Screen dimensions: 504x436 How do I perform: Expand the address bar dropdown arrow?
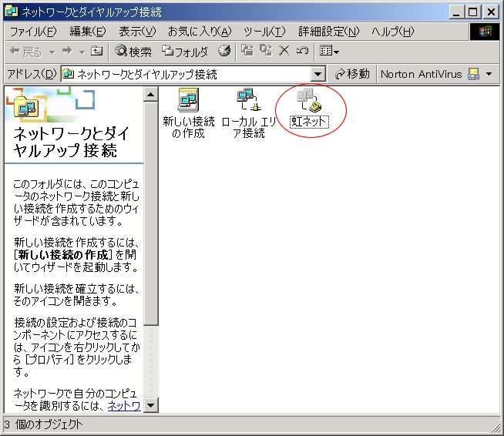tap(318, 75)
